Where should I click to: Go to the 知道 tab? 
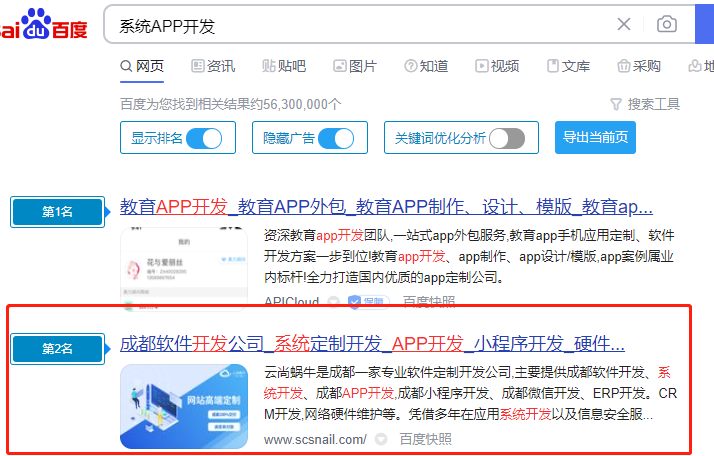click(426, 66)
